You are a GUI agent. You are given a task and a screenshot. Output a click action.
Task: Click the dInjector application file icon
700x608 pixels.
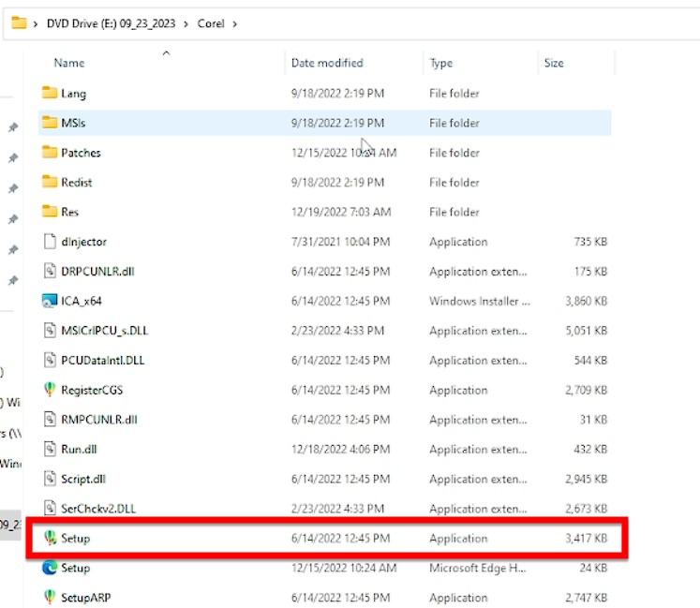pyautogui.click(x=50, y=241)
